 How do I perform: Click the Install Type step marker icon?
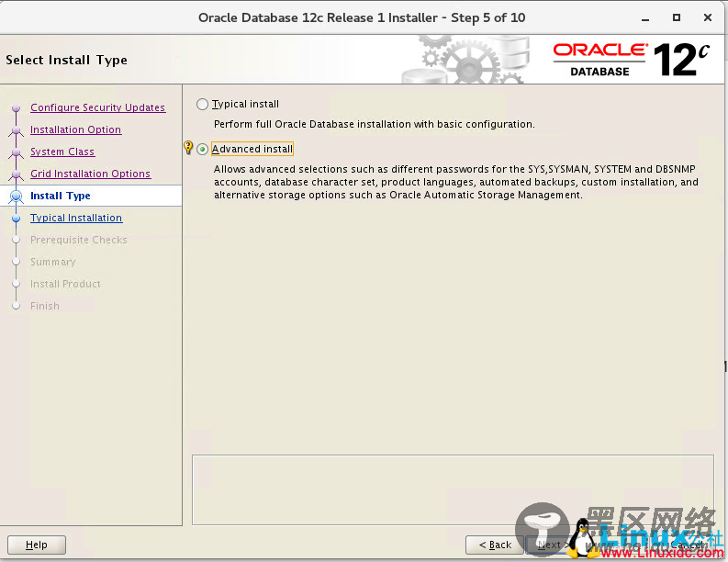click(17, 196)
